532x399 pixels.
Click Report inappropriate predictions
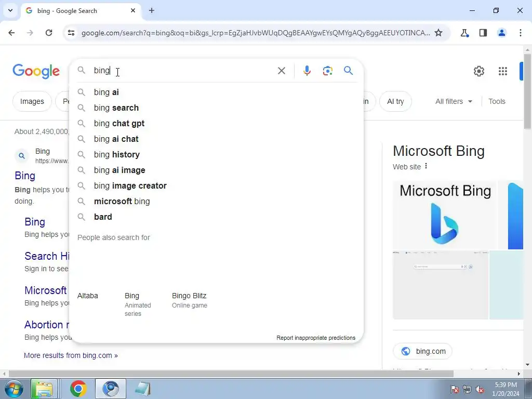point(315,338)
